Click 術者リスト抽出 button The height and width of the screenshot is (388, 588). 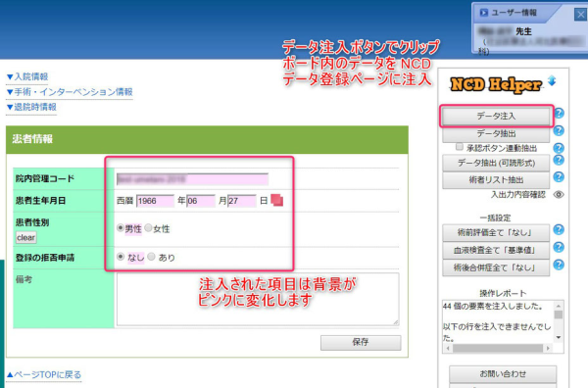coord(496,180)
